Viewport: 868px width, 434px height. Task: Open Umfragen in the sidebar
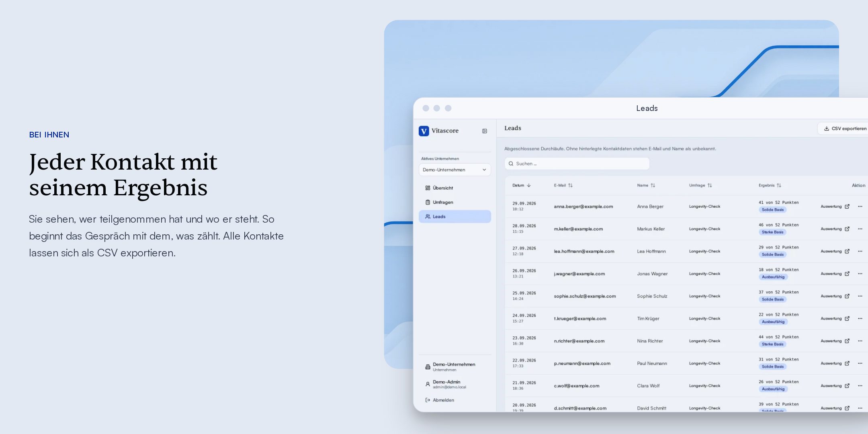(454, 202)
